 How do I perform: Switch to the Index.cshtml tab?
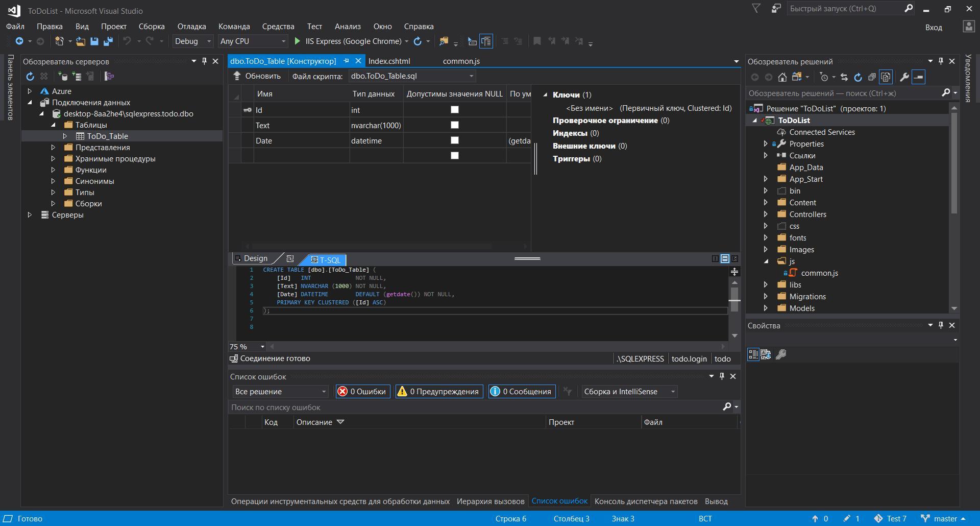(x=389, y=61)
